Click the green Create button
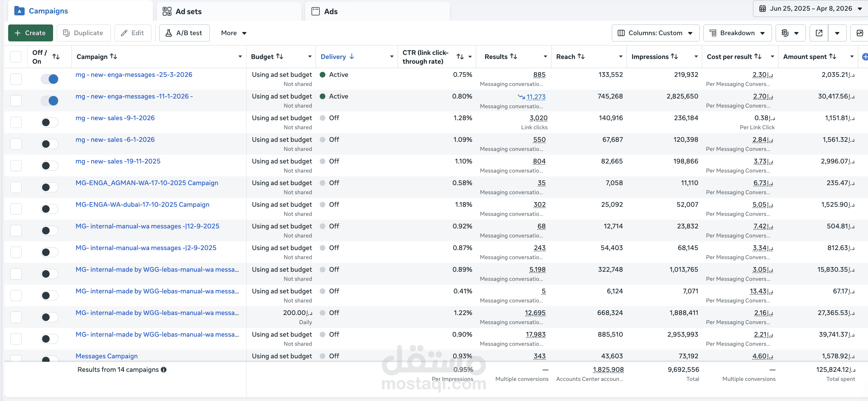 click(x=30, y=33)
